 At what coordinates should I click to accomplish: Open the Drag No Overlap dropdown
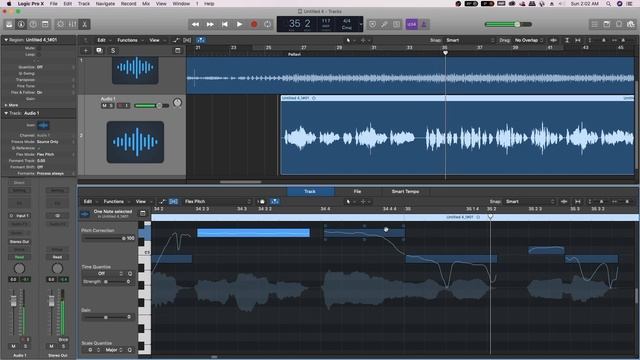click(529, 40)
